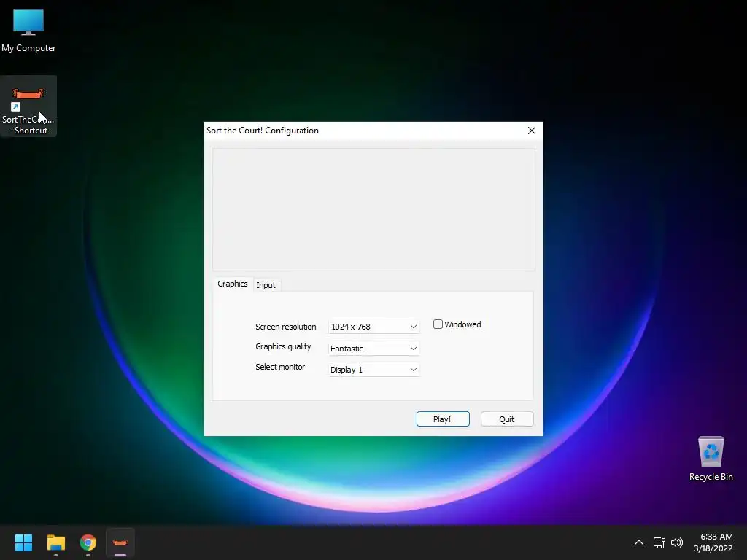Image resolution: width=747 pixels, height=560 pixels.
Task: Click the "Screen resolution" label
Action: pos(285,327)
